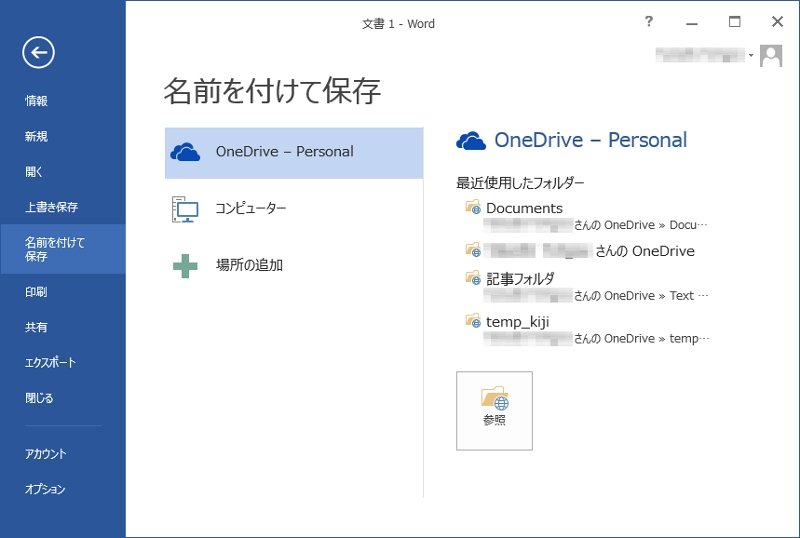Open the 記事フォルダ recent folder name

click(520, 279)
